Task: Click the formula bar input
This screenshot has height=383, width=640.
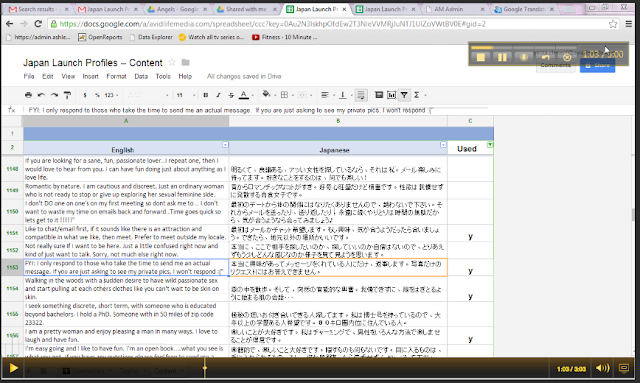Action: (257, 110)
